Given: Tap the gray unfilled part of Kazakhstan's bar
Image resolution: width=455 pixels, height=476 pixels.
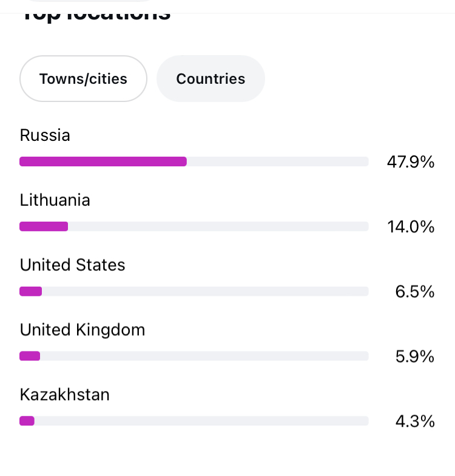Looking at the screenshot, I should (x=201, y=421).
